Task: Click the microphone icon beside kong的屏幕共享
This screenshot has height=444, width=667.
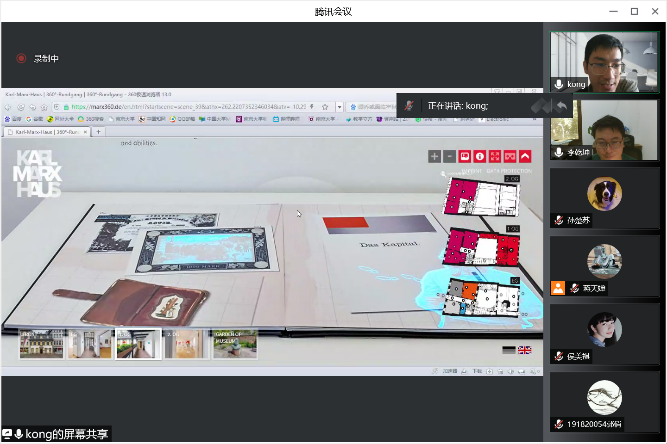Action: pyautogui.click(x=19, y=434)
